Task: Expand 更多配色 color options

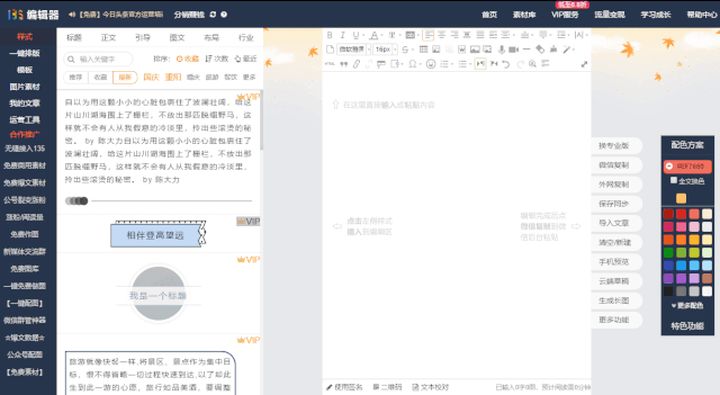Action: 687,305
